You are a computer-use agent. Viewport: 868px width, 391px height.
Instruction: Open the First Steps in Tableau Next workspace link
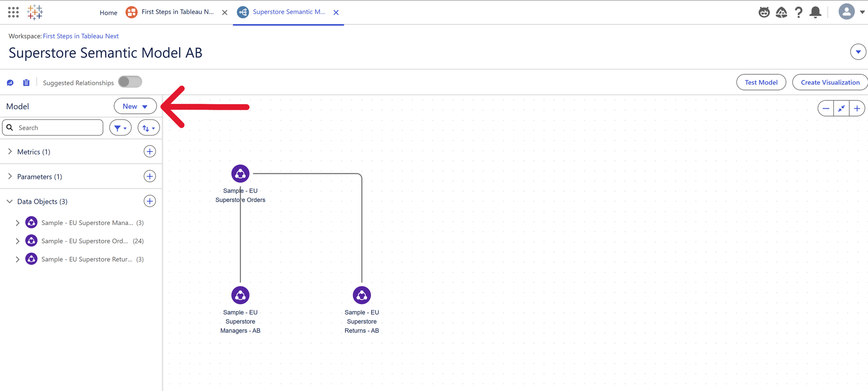pos(81,36)
